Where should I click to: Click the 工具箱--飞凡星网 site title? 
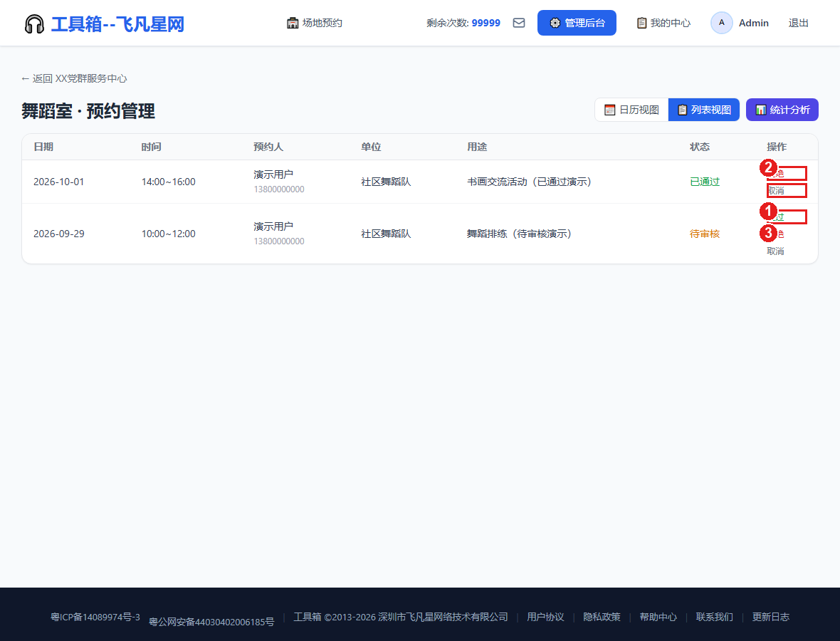117,24
